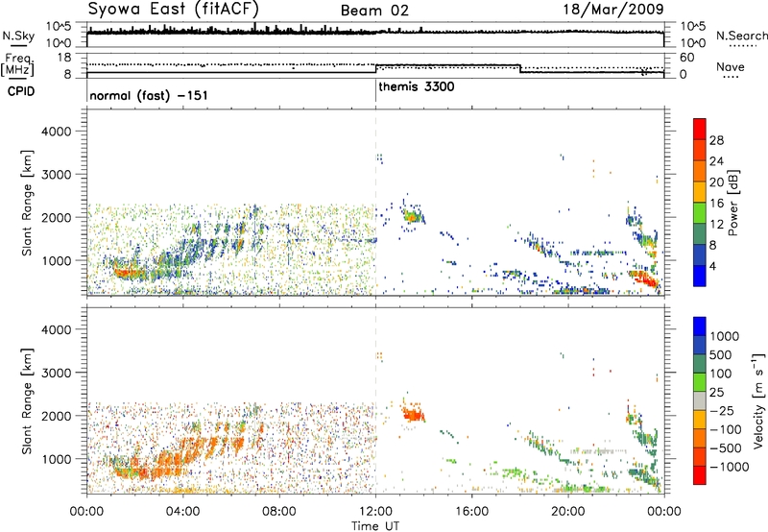Click the '20:00' time tick label
The height and width of the screenshot is (532, 768).
pyautogui.click(x=567, y=512)
